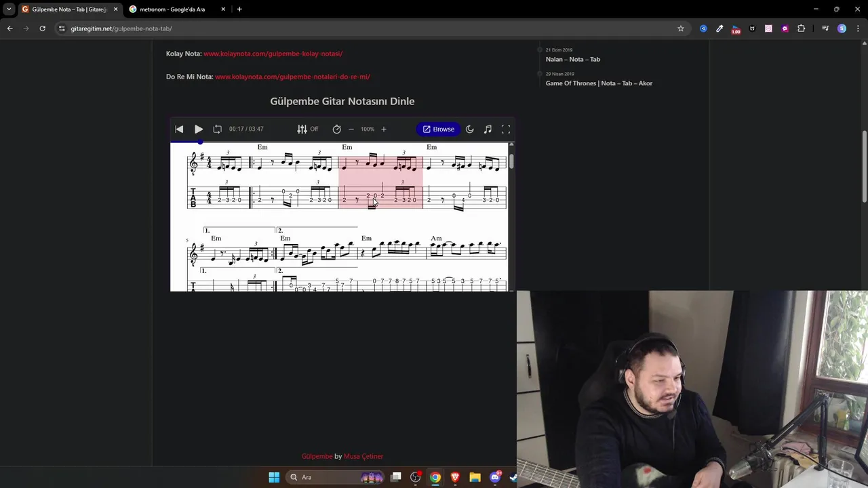The width and height of the screenshot is (868, 488).
Task: Rewind the player to the beginning
Action: 179,129
